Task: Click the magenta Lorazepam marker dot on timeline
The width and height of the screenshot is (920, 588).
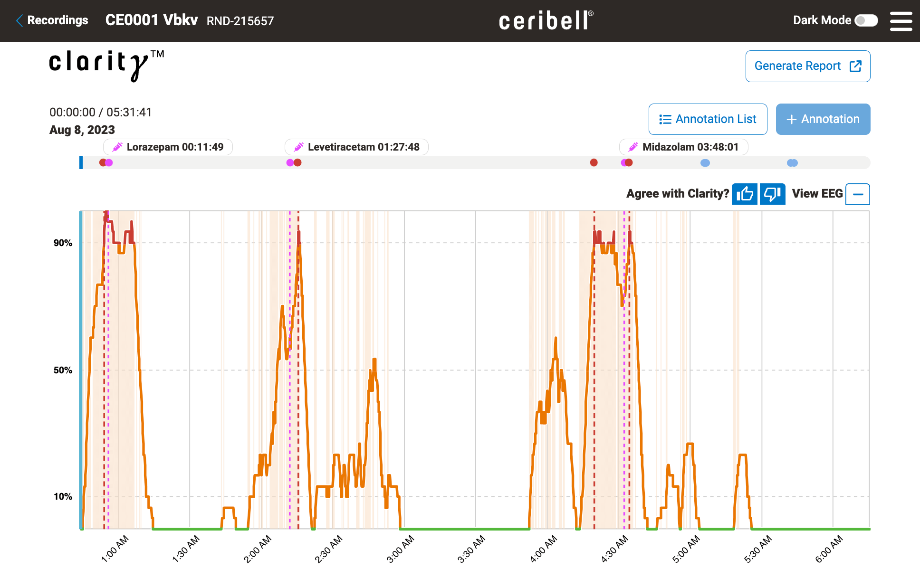Action: (x=109, y=162)
